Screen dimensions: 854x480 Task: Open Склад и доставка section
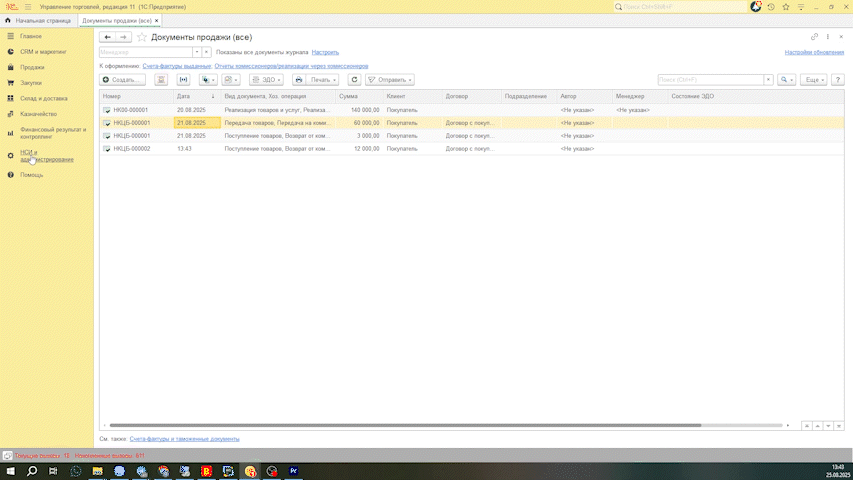[x=44, y=99]
